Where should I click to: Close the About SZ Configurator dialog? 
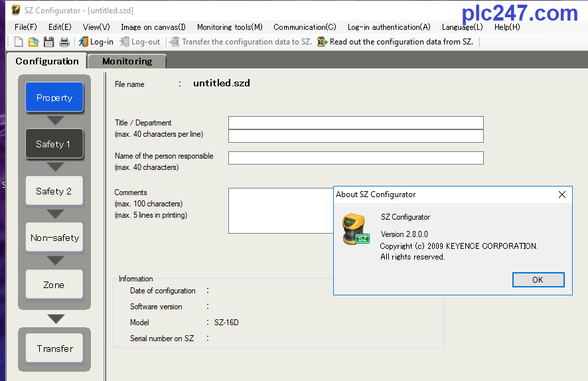click(x=561, y=194)
